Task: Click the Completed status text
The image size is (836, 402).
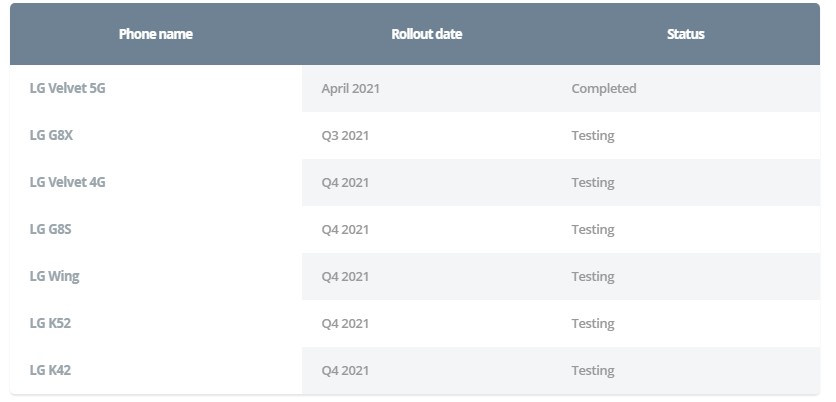Action: 603,88
